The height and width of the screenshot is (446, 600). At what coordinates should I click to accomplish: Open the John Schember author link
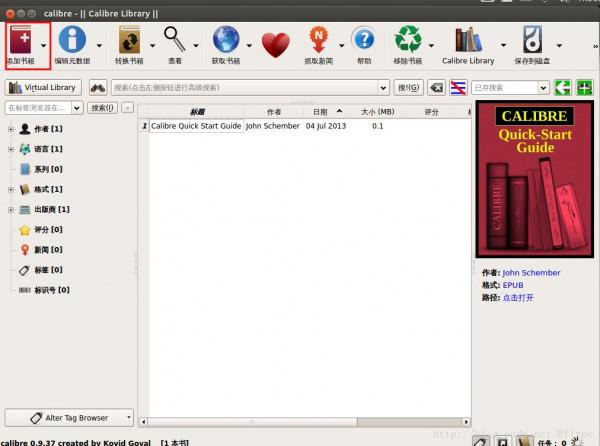point(531,272)
